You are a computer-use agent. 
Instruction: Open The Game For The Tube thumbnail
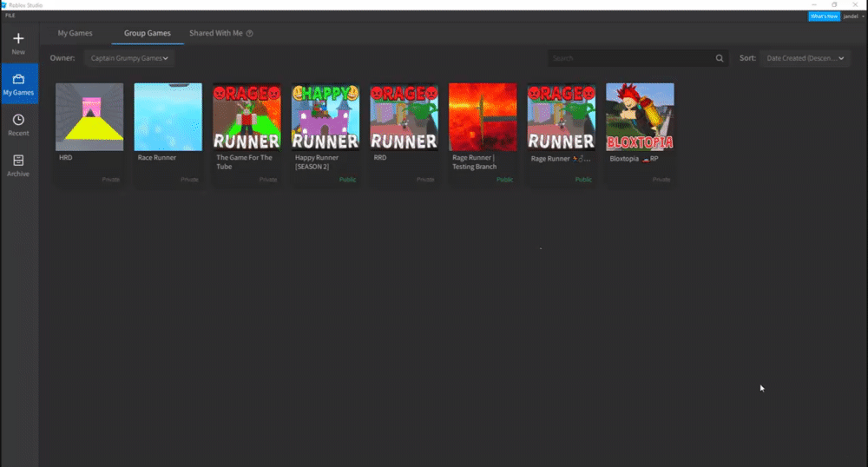pos(247,116)
